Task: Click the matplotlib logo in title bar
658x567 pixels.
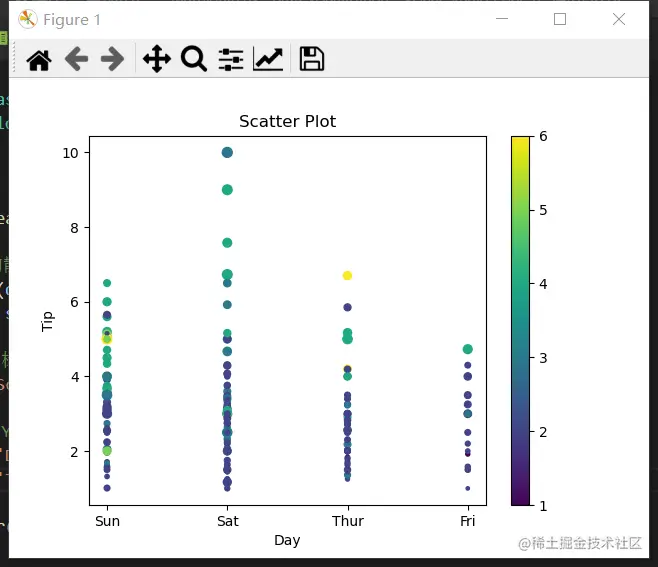Action: [28, 19]
